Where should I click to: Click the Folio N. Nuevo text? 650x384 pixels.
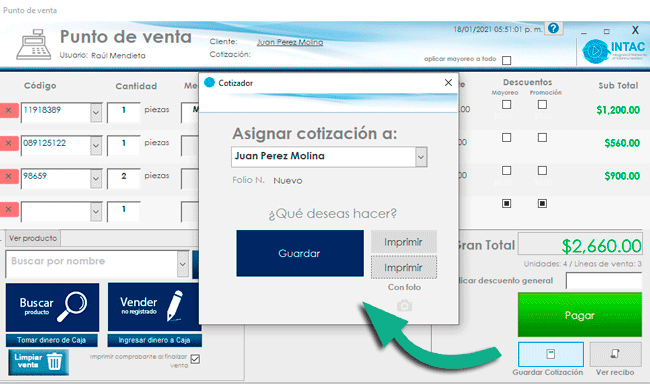267,180
